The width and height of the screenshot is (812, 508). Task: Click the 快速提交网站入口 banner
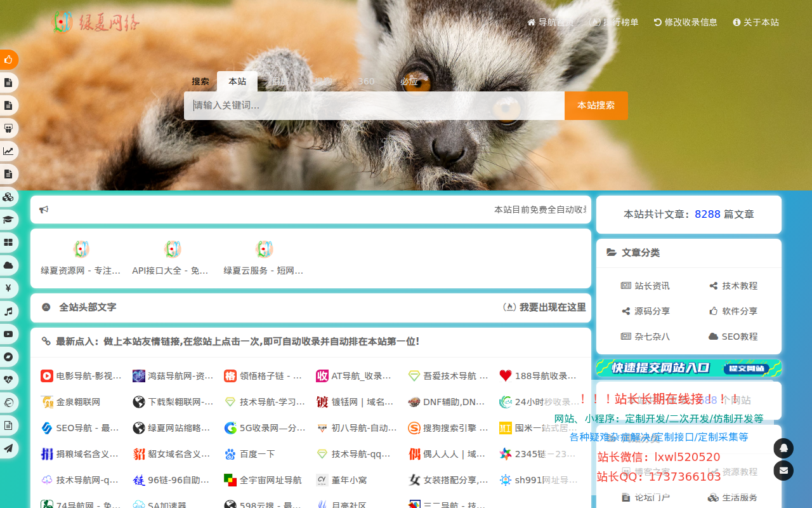(x=689, y=368)
